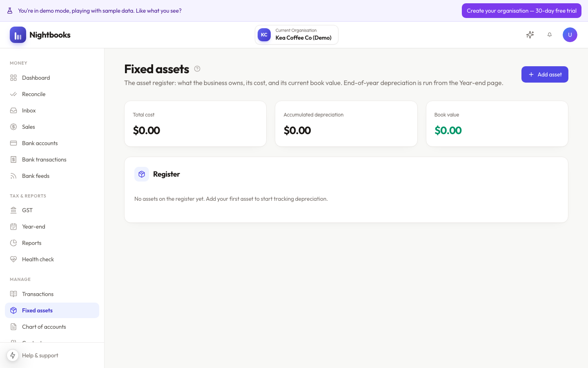Open the Current Organisation switcher
This screenshot has width=588, height=368.
[x=297, y=35]
